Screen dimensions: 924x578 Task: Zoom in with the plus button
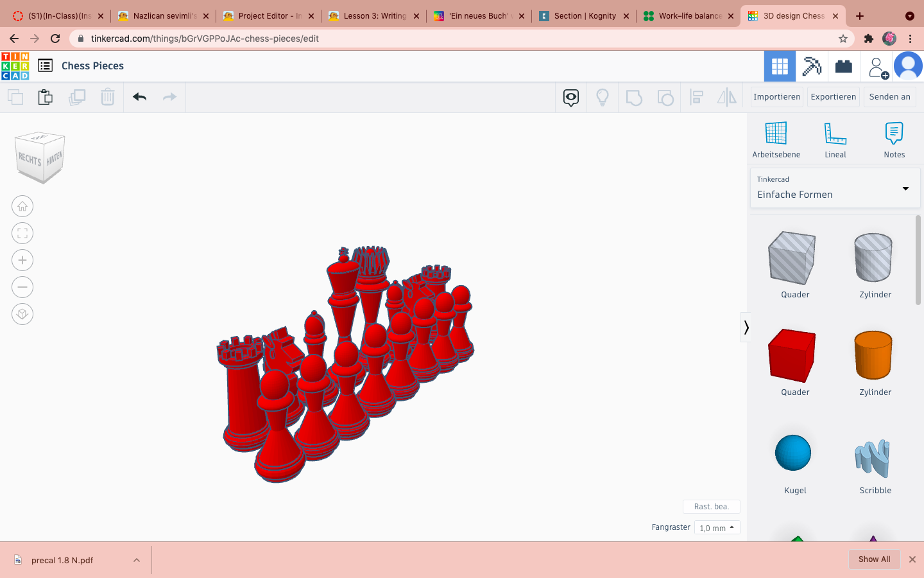(22, 260)
